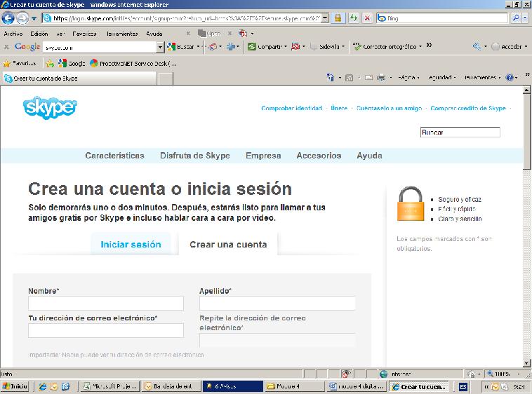Click the Print icon in command bar

point(381,78)
